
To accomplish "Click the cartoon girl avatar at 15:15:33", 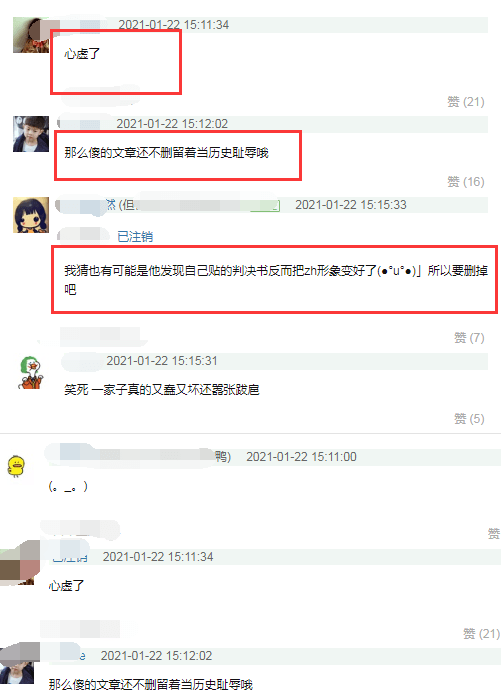I will [31, 215].
